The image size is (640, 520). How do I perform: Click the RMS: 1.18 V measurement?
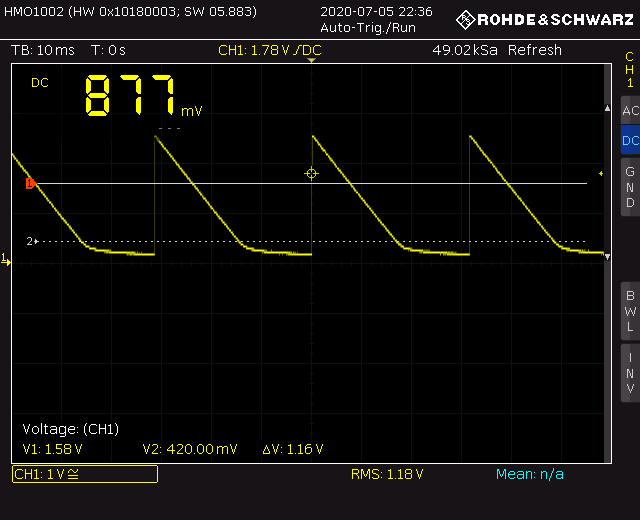(x=387, y=474)
